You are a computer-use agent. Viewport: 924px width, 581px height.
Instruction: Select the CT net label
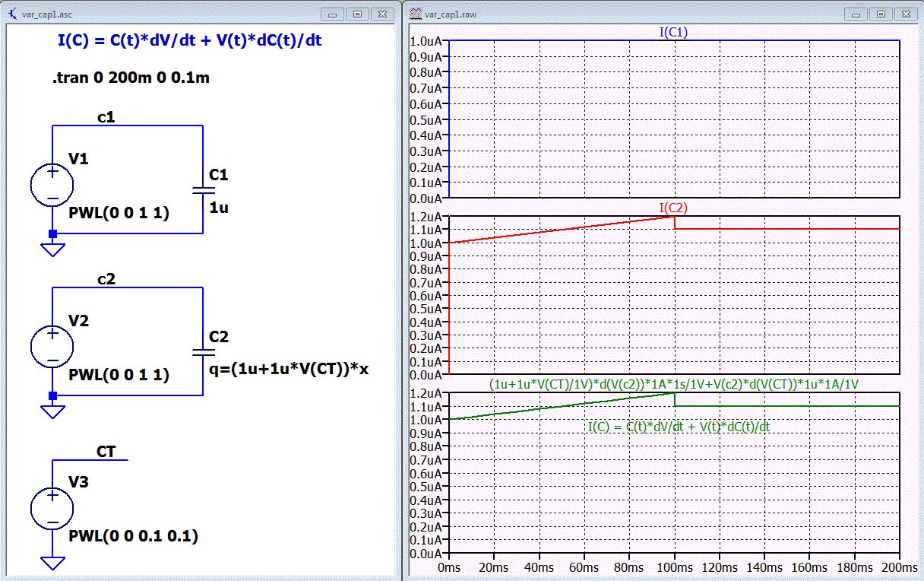[106, 452]
